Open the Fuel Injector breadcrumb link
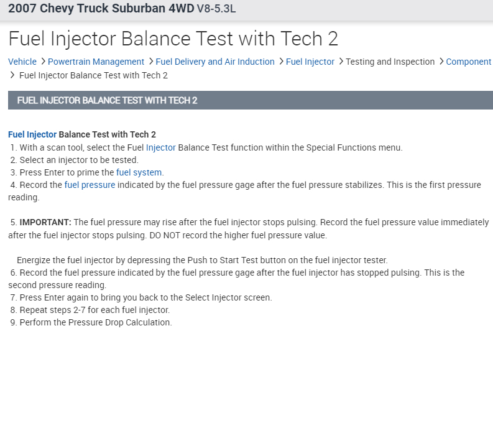 click(310, 62)
